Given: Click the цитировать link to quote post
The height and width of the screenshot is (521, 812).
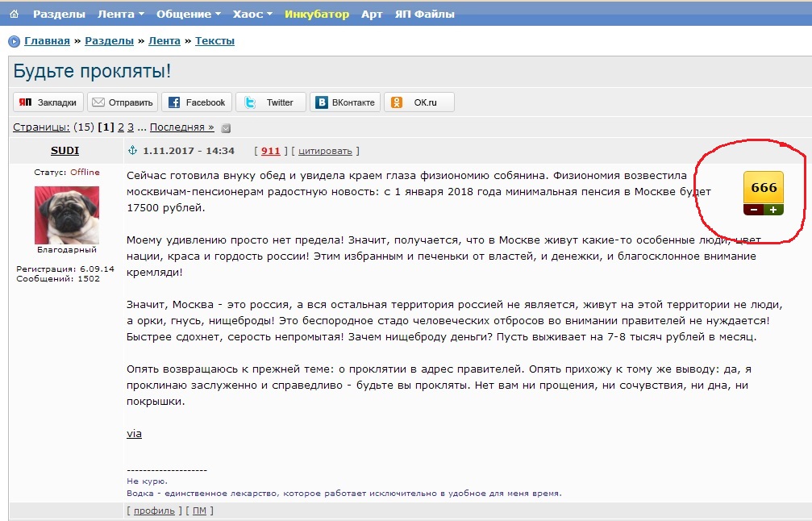Looking at the screenshot, I should tap(325, 151).
